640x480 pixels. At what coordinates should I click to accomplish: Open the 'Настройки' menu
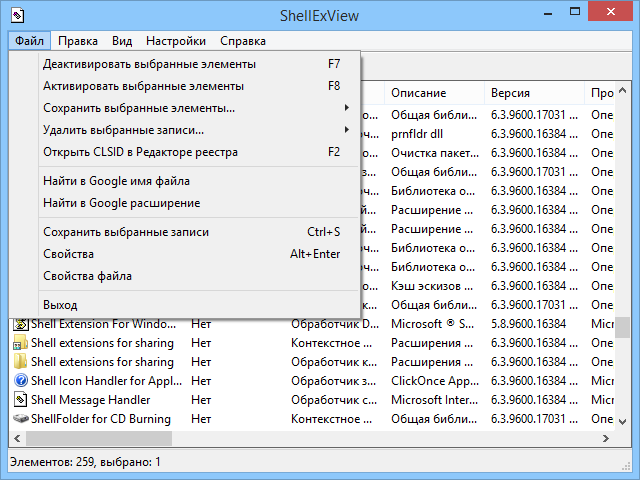pos(176,41)
